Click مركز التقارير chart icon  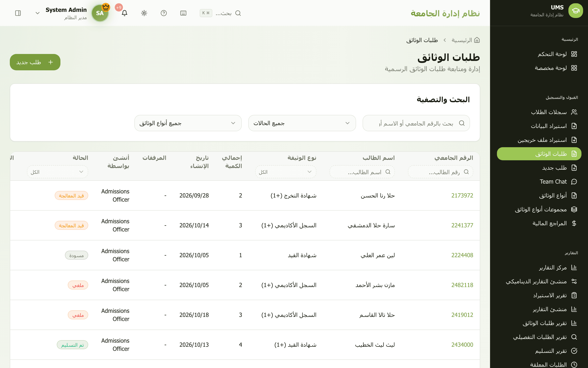574,267
